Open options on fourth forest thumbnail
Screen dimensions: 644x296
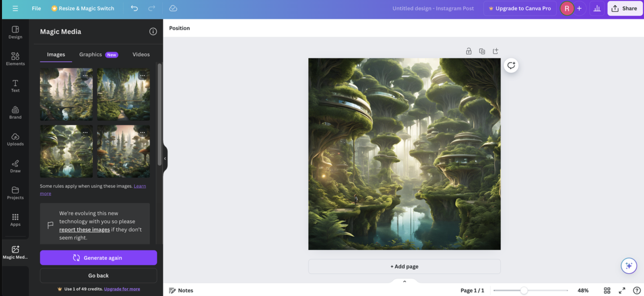tap(142, 132)
